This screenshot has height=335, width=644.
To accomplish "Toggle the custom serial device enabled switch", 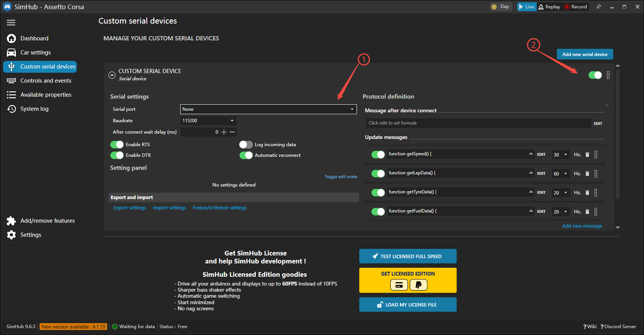I will (595, 75).
